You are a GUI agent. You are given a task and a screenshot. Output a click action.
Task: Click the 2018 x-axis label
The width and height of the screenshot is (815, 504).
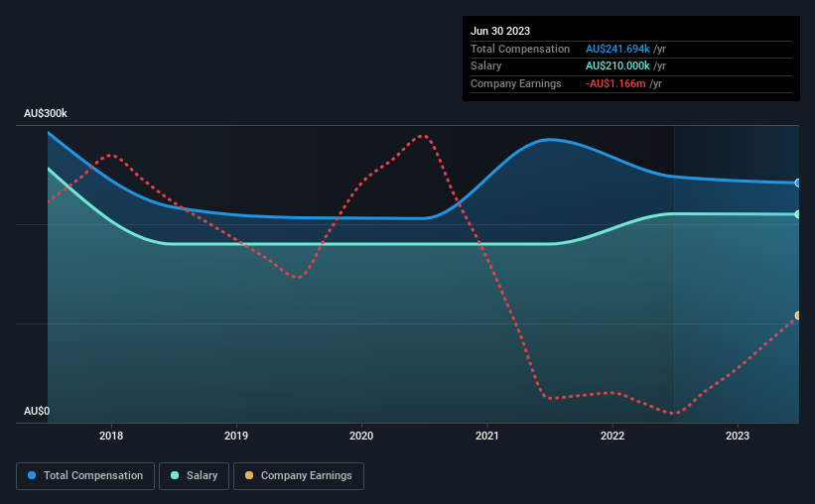point(111,436)
